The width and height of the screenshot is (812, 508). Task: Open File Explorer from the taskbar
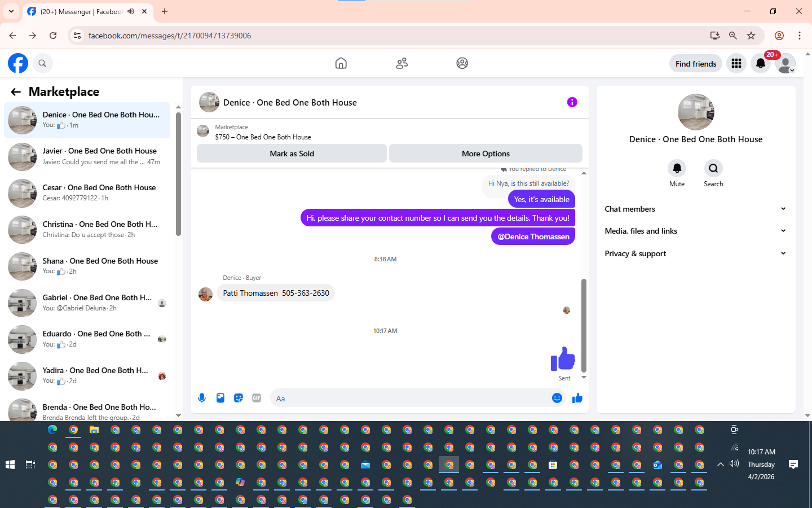coord(94,430)
